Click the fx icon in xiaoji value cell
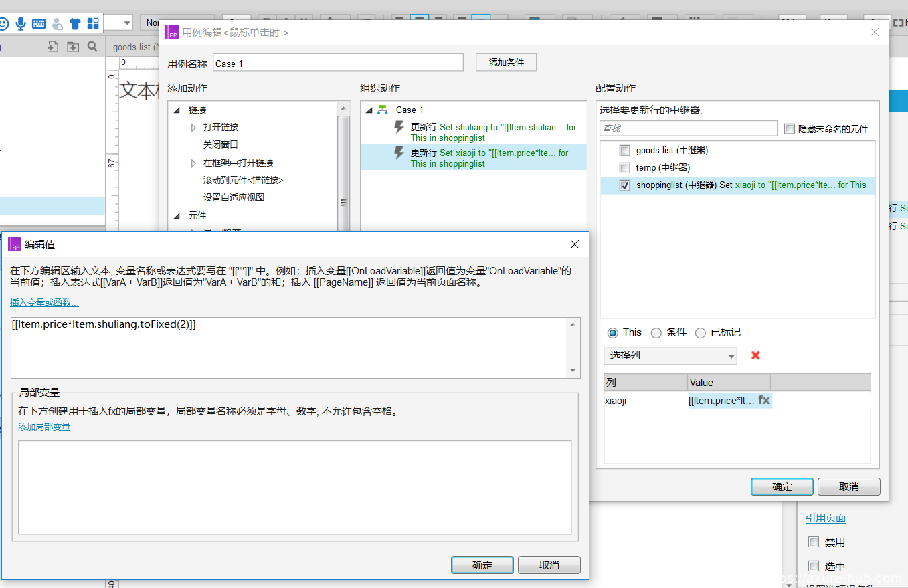 764,400
